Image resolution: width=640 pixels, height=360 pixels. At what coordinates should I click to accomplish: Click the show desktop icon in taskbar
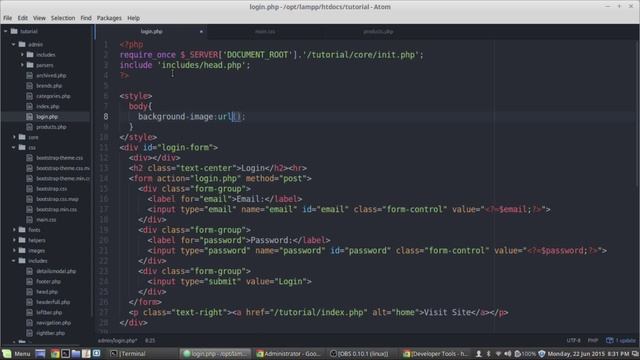click(x=40, y=353)
